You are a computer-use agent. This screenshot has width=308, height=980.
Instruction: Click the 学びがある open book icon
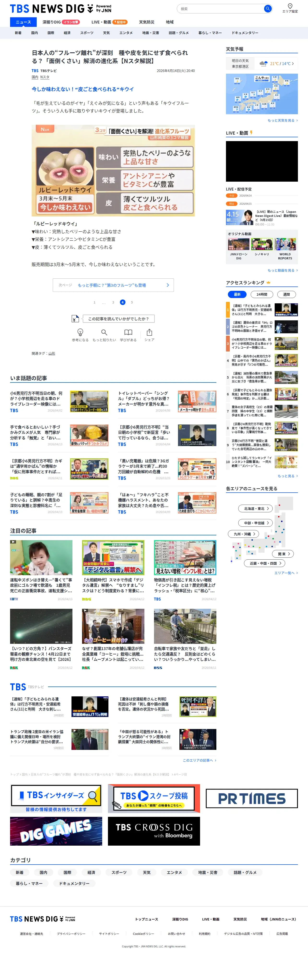point(128,332)
